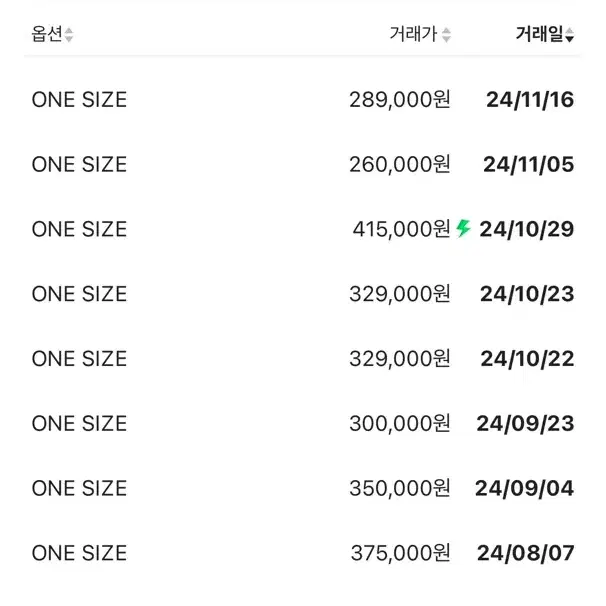606x606 pixels.
Task: Select the 415,000원 quick delivery transaction
Action: tap(303, 229)
